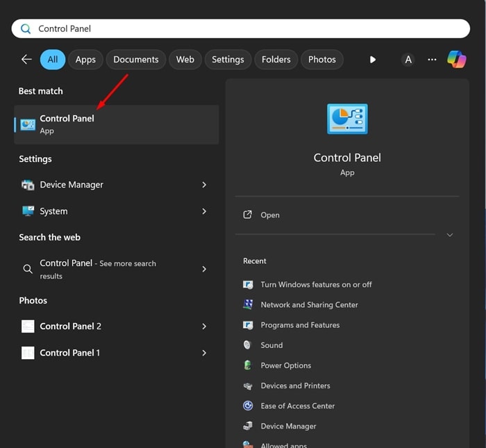Open Control Panel via Open button
The image size is (486, 448).
tap(269, 215)
